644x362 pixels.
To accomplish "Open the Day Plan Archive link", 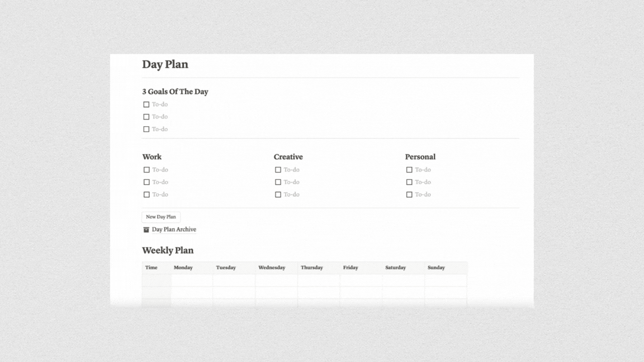I will tap(174, 230).
